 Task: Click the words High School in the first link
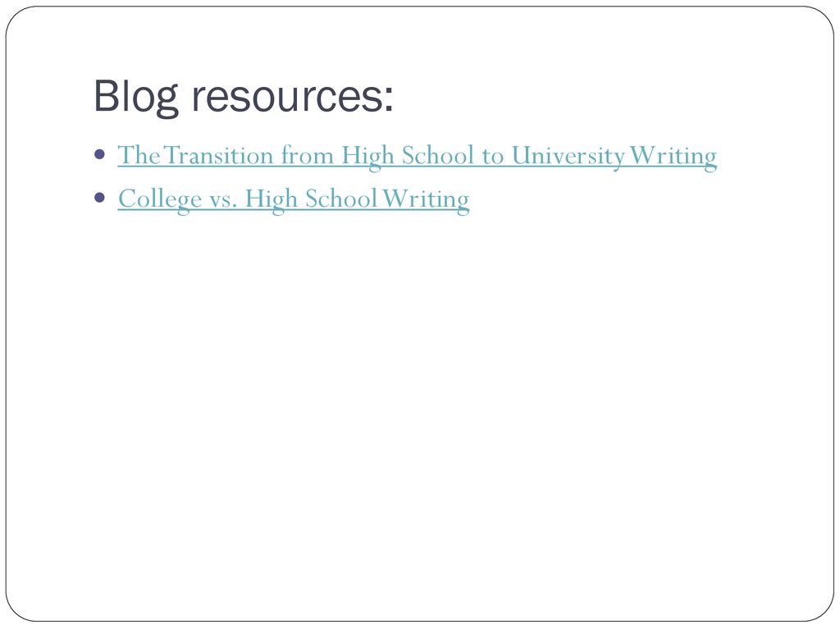tap(408, 156)
